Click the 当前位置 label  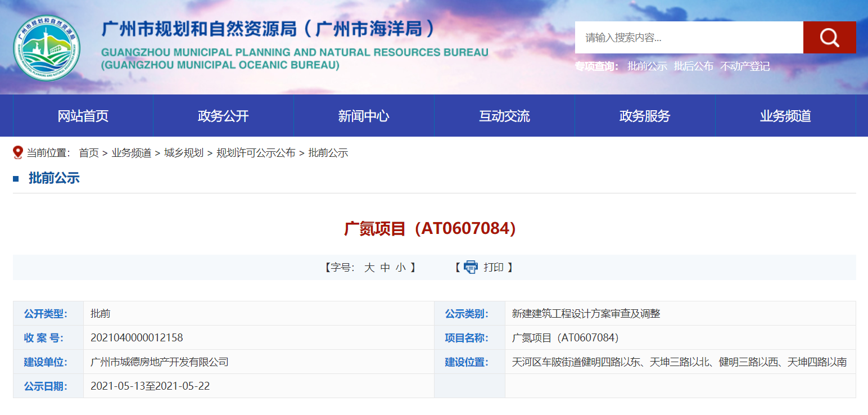49,153
